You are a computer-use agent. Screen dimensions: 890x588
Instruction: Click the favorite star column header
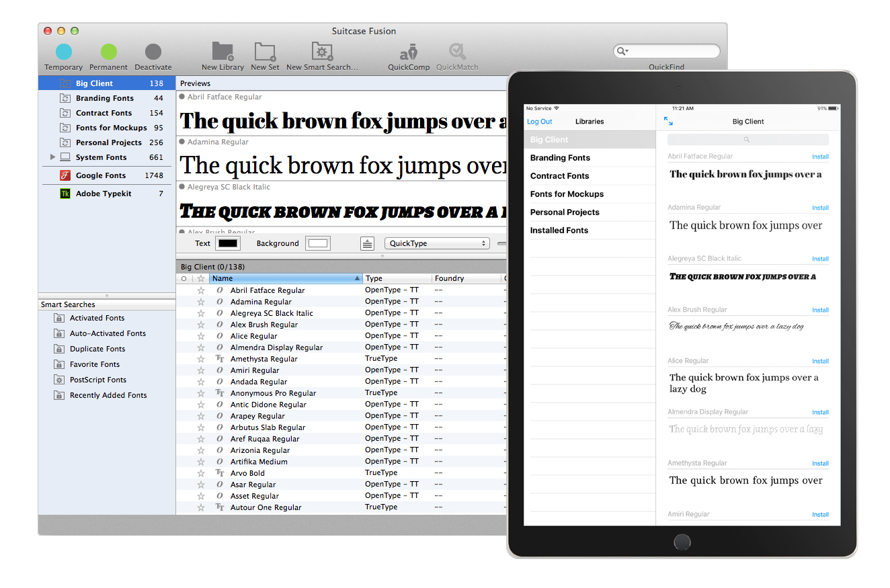(x=200, y=278)
